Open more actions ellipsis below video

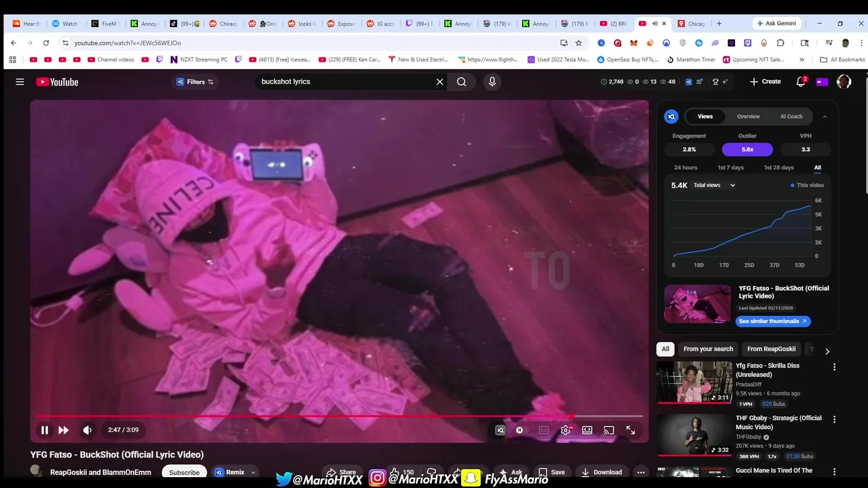(x=640, y=472)
